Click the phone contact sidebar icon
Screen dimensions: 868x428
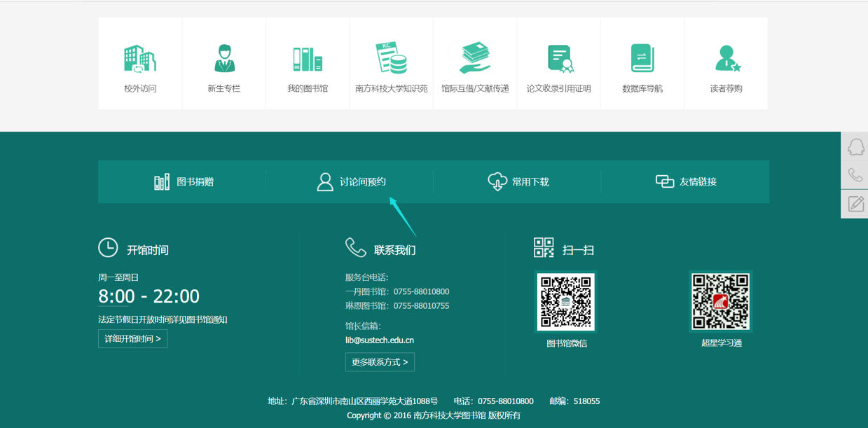point(855,175)
